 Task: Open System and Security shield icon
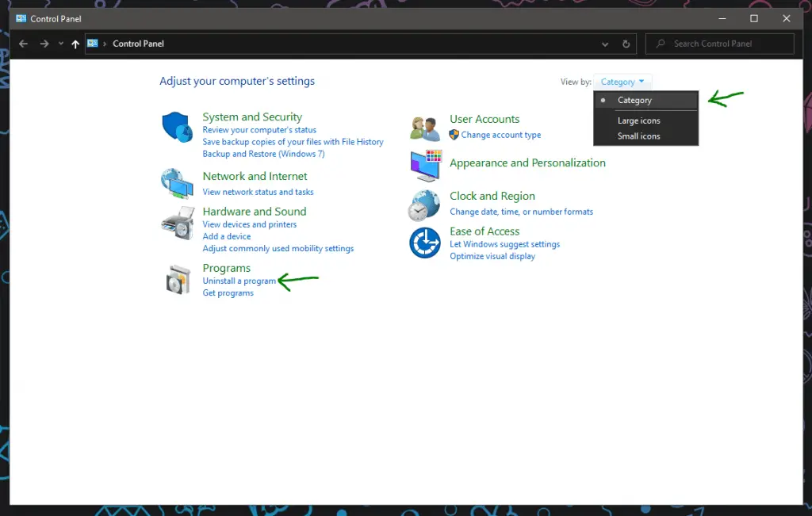tap(177, 127)
